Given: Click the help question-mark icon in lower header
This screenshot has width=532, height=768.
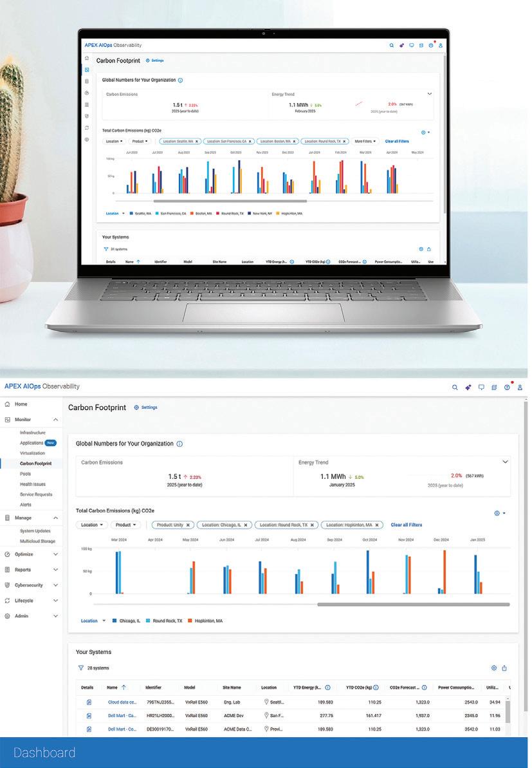Looking at the screenshot, I should [507, 387].
